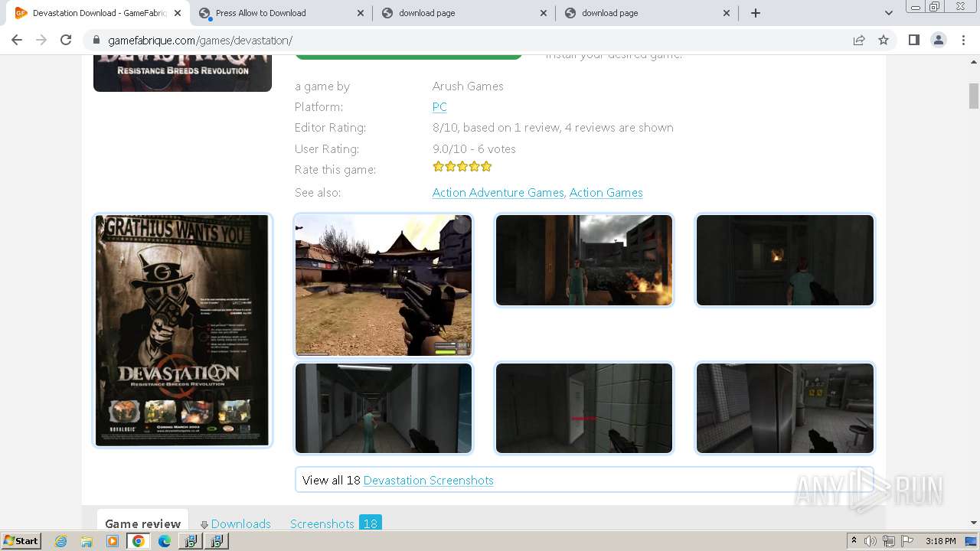Screen dimensions: 980x551
Task: Close the Press Allow to Download tab
Action: click(361, 13)
